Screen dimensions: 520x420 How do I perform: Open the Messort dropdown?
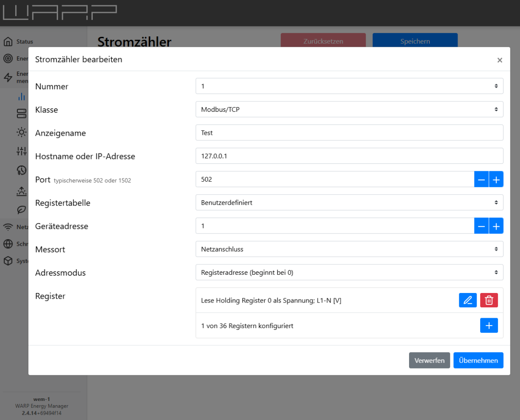[349, 249]
